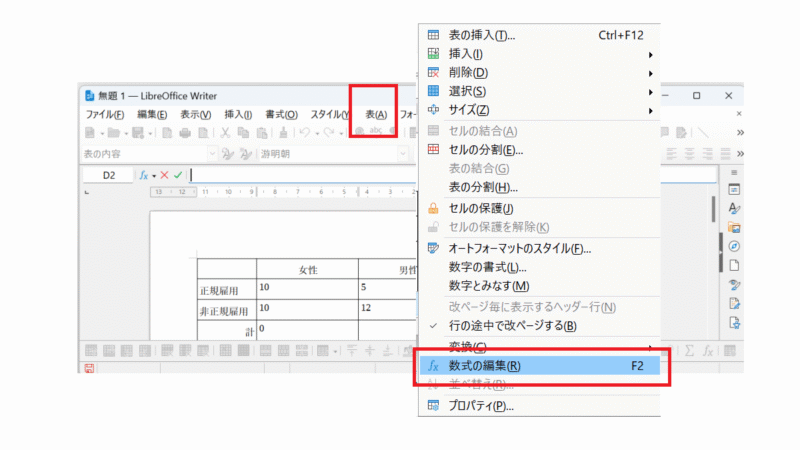Click the 女性 column header cell

click(x=307, y=269)
